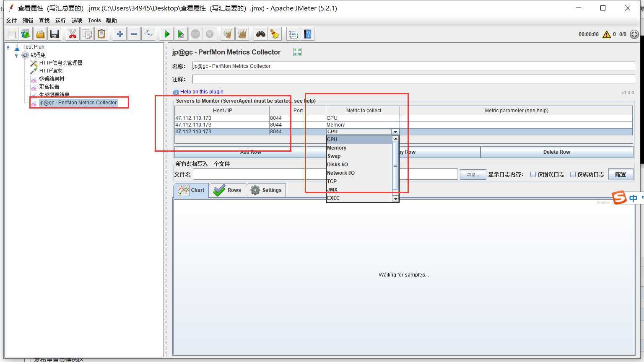Click the Add Row button

(x=250, y=152)
